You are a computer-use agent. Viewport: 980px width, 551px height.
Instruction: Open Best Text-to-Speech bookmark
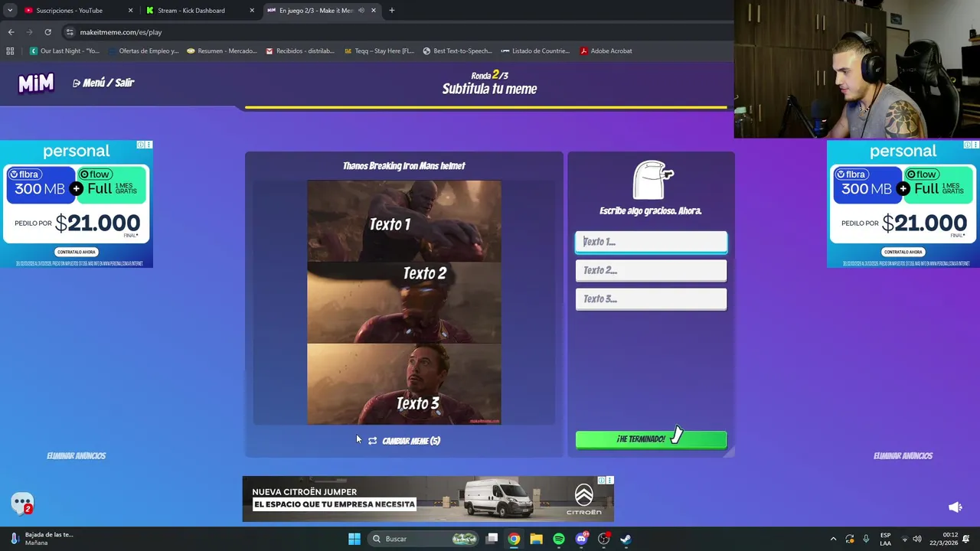tap(457, 51)
